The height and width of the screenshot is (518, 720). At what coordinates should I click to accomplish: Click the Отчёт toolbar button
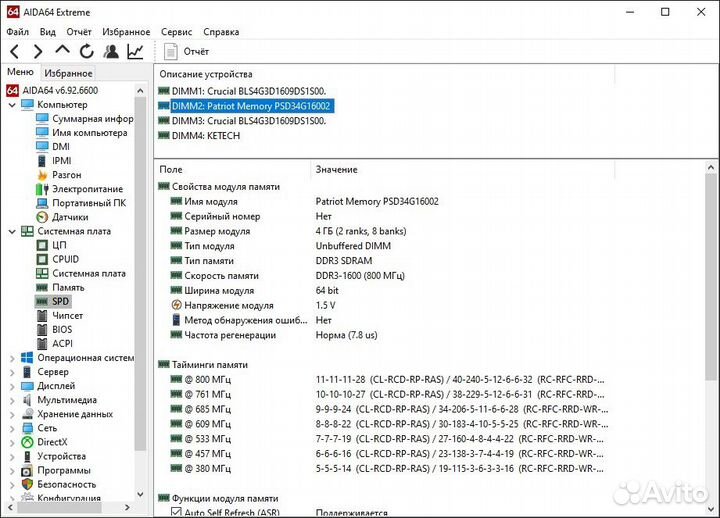187,51
